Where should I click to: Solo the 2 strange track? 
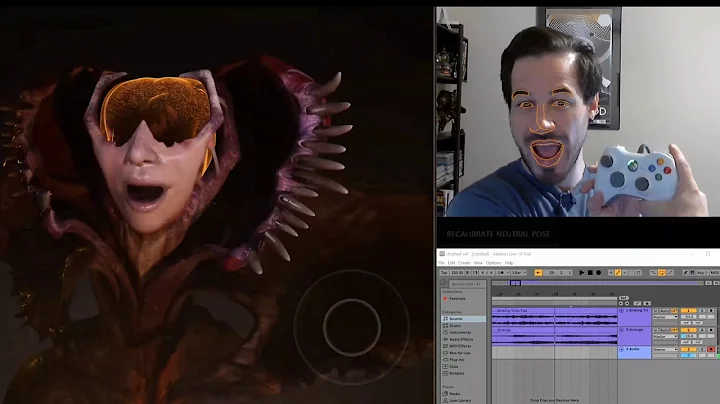(702, 330)
